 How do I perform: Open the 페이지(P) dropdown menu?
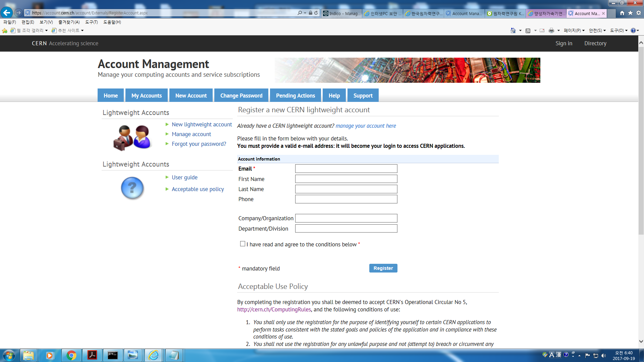574,31
